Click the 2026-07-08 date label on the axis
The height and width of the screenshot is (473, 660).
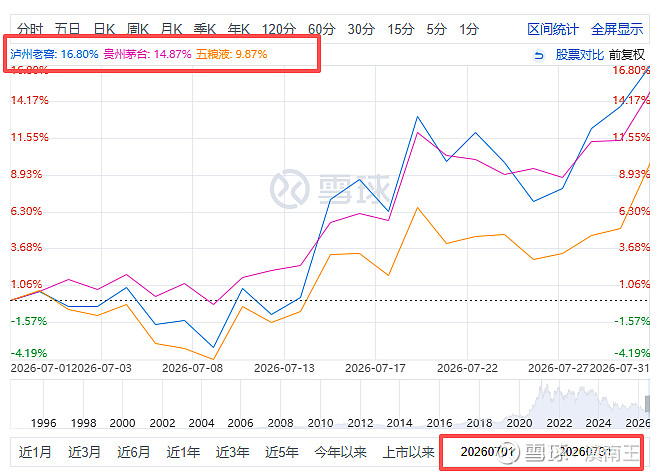click(192, 368)
